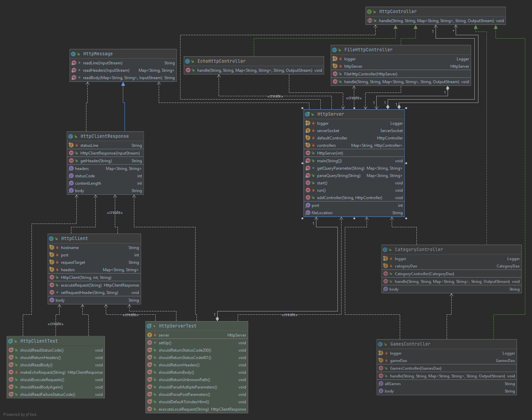Click the statusLine field row
This screenshot has width=532, height=420.
click(x=105, y=145)
